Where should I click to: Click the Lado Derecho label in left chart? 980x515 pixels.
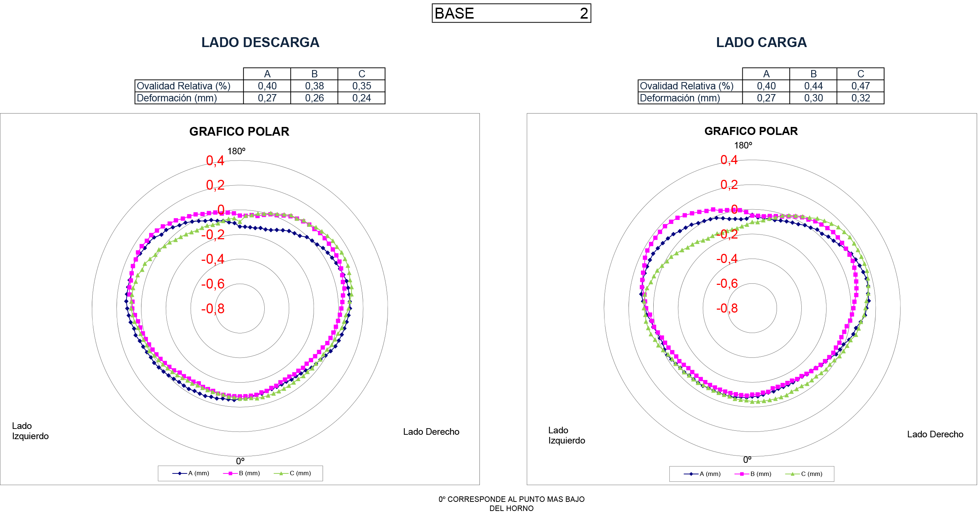431,432
